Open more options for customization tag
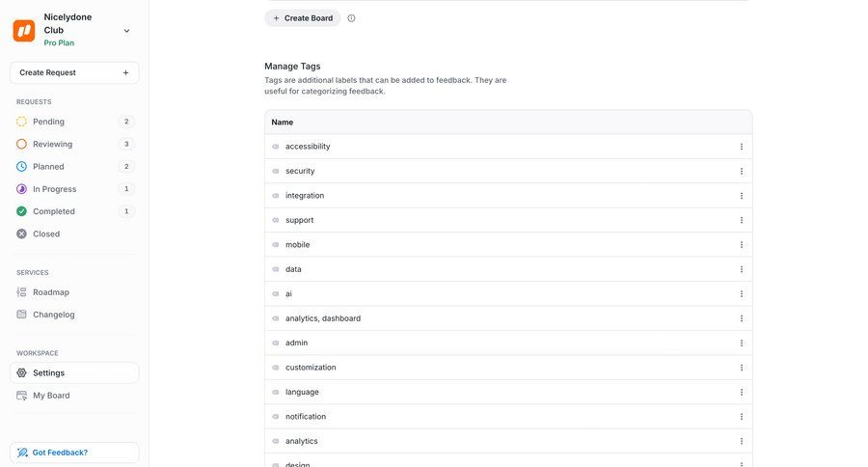The height and width of the screenshot is (467, 868). 742,368
